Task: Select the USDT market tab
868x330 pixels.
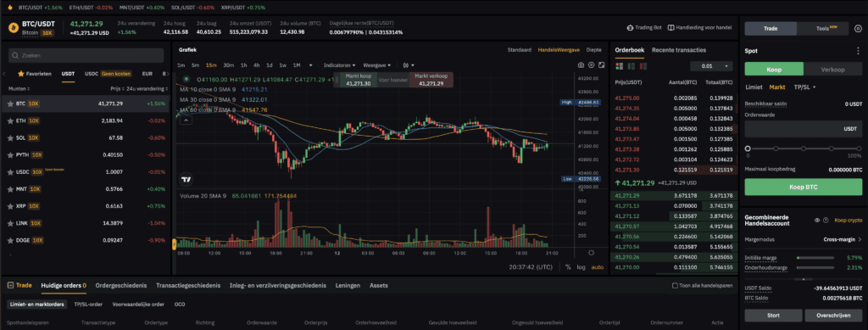Action: coord(68,73)
